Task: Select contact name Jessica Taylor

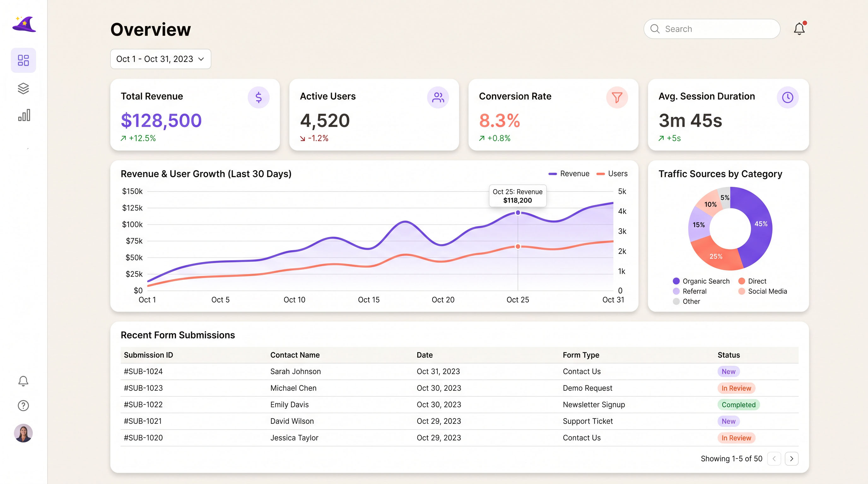Action: 294,438
